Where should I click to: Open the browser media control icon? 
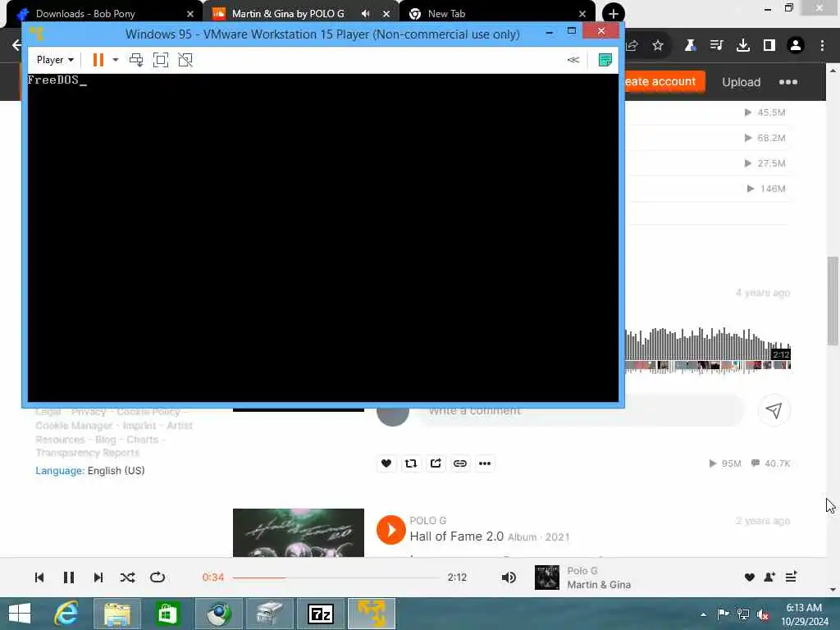pos(716,46)
